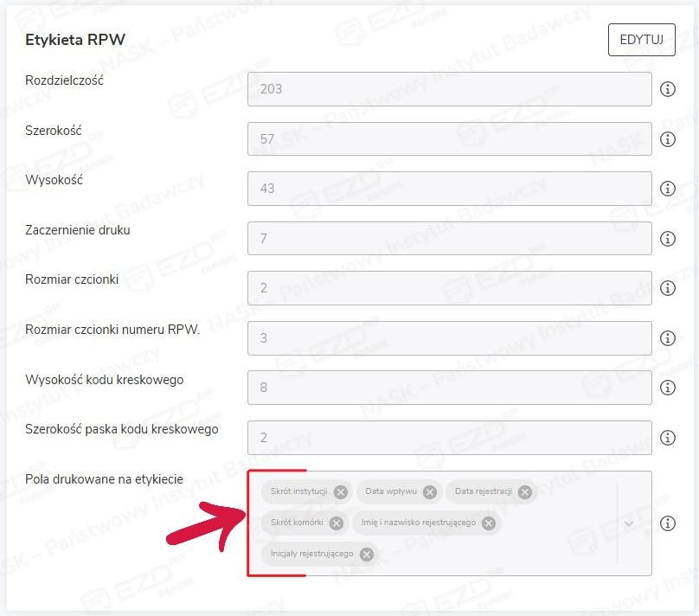Show info for Zaczernienie druku
Screen dimensions: 699x616
tap(667, 239)
